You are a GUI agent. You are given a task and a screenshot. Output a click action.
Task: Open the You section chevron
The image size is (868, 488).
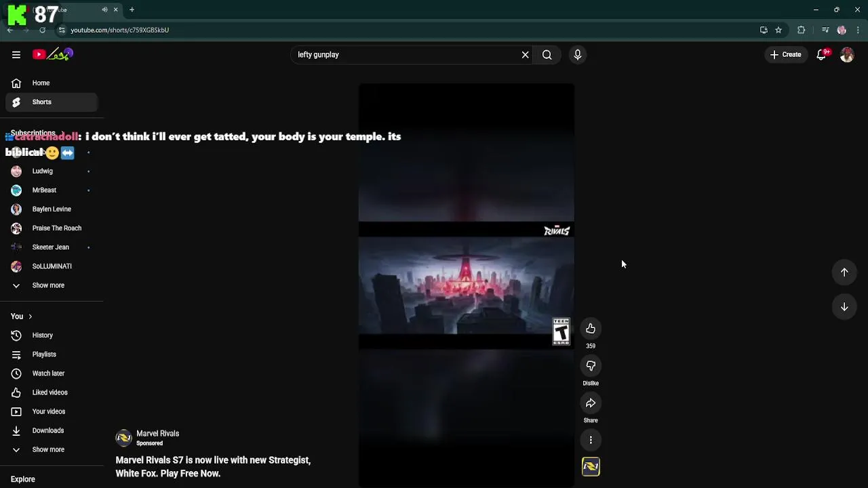coord(30,317)
